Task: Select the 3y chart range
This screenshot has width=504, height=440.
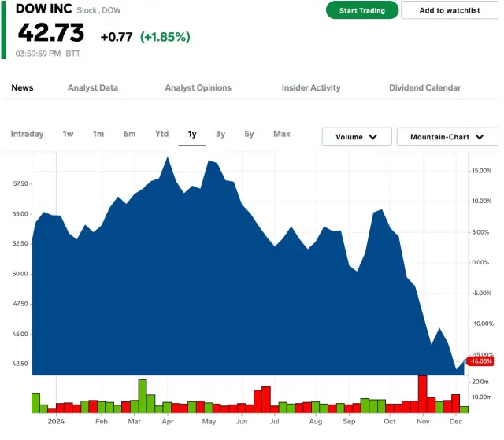Action: click(x=220, y=134)
